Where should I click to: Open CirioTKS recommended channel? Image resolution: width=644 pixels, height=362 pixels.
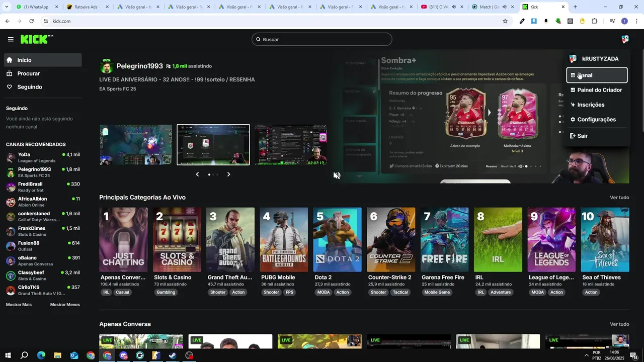pyautogui.click(x=43, y=290)
